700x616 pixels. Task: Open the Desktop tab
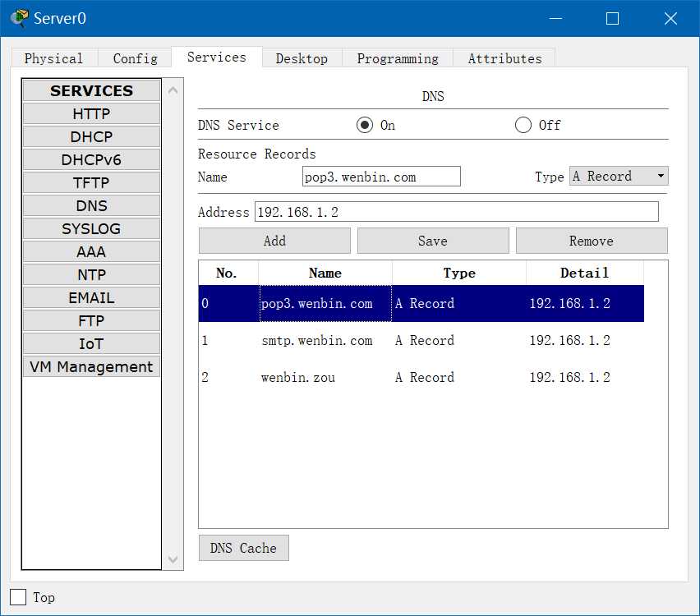302,58
